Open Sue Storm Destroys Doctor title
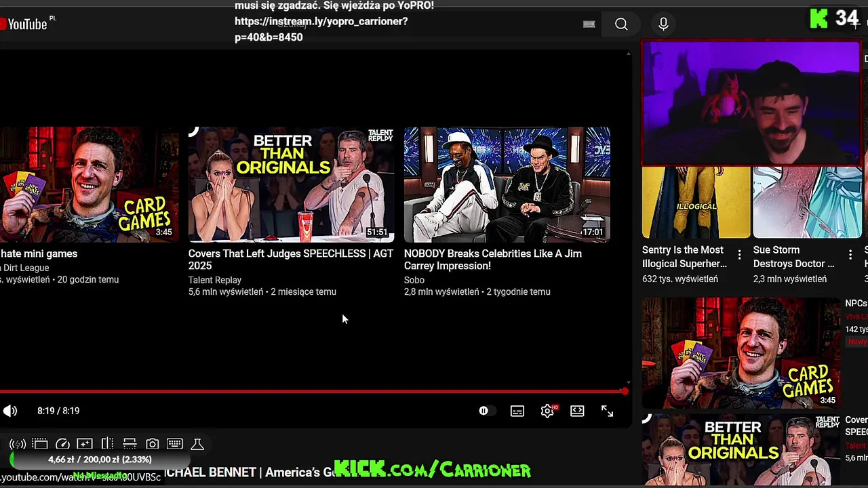Screen dimensions: 868x488 pos(793,257)
